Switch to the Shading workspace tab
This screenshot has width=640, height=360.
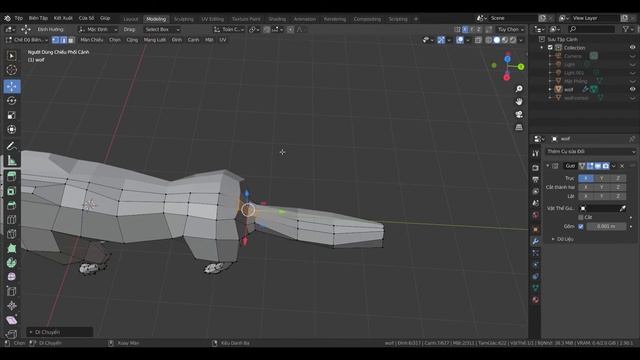(277, 19)
